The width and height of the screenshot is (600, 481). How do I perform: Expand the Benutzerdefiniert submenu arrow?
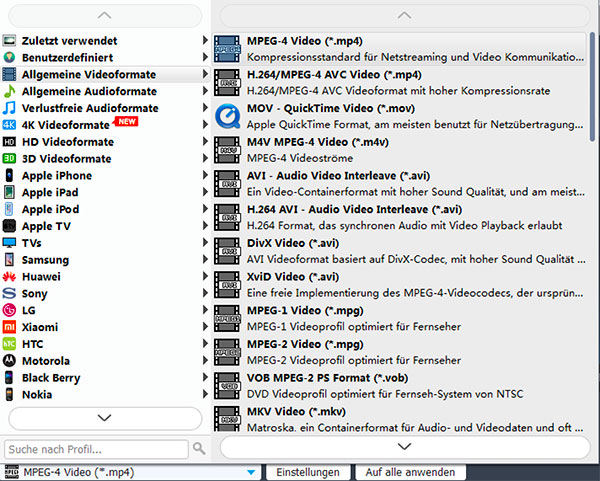(x=205, y=57)
